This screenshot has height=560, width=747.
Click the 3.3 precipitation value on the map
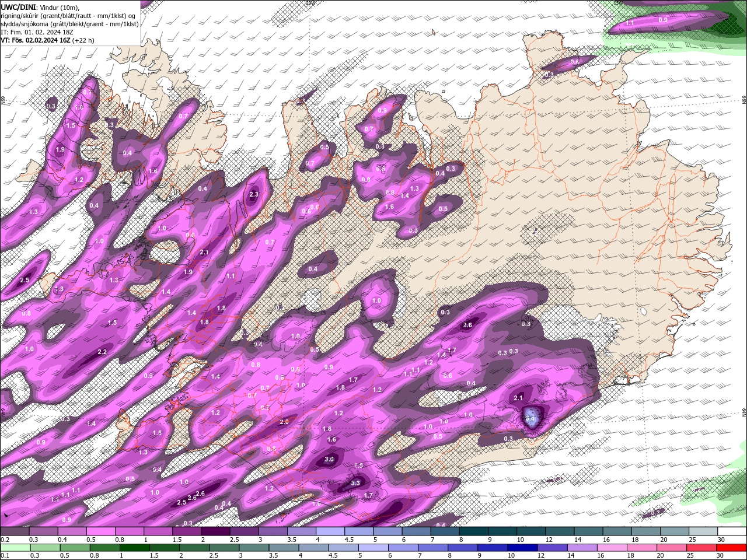tap(356, 483)
